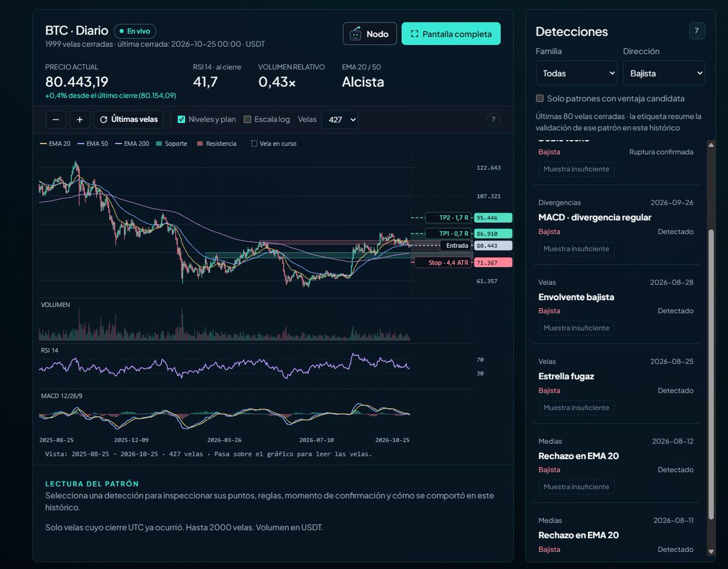The image size is (728, 569).
Task: Click the Entrada level label
Action: tap(456, 246)
